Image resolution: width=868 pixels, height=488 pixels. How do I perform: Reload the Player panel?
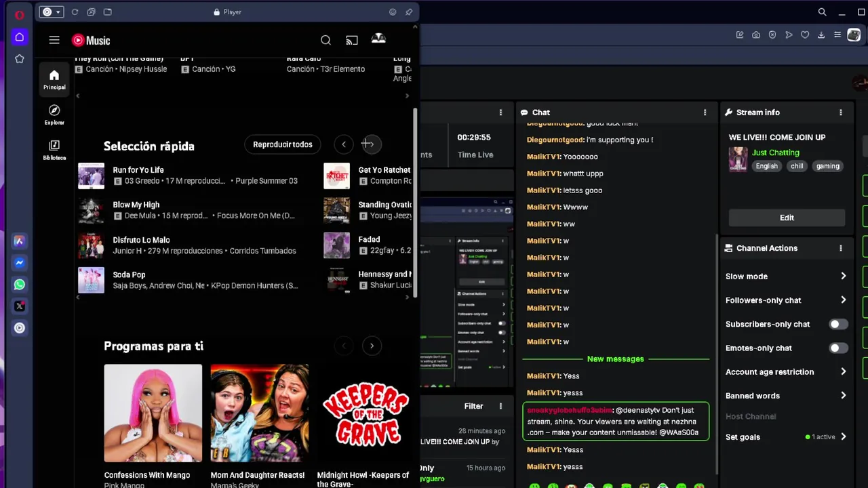pyautogui.click(x=75, y=12)
